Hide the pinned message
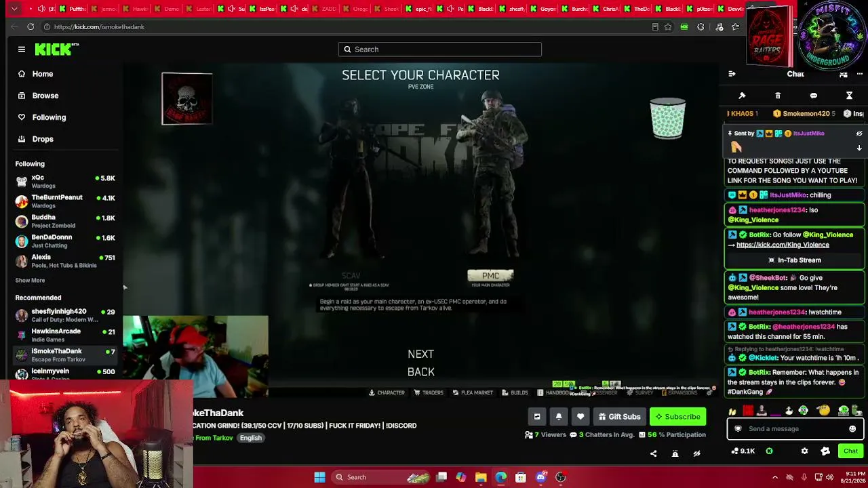This screenshot has height=488, width=868. point(859,134)
